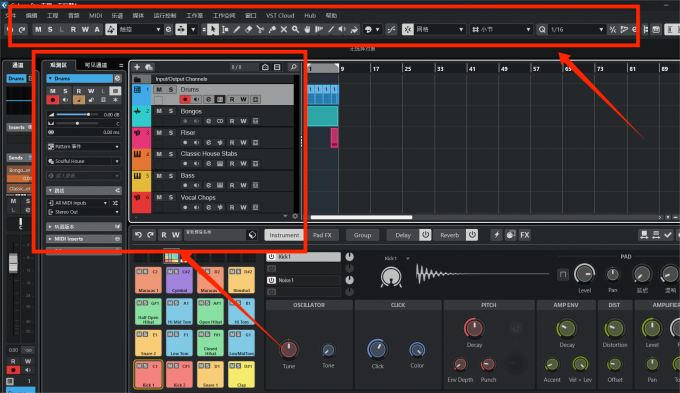Viewport: 680px width, 393px height.
Task: Click the redo arrow in top toolbar
Action: pos(22,29)
